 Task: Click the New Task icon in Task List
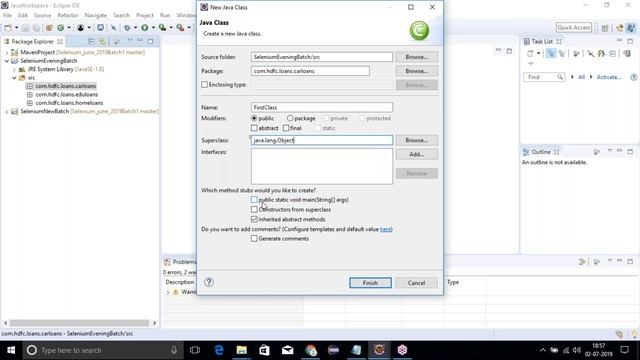(530, 53)
